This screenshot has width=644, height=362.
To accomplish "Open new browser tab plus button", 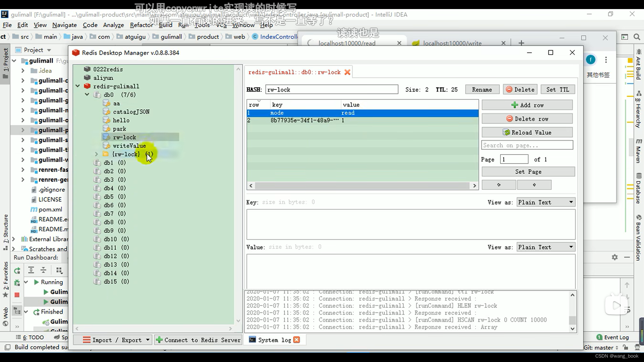I will (x=521, y=43).
